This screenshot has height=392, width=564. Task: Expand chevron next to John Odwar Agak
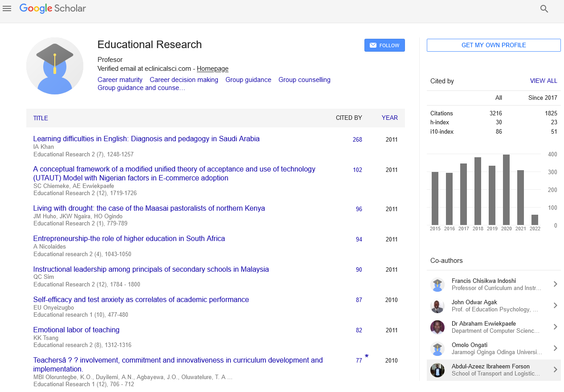point(555,306)
